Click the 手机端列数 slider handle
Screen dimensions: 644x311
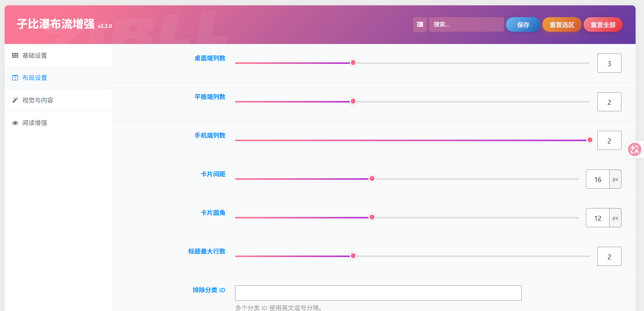pos(590,140)
